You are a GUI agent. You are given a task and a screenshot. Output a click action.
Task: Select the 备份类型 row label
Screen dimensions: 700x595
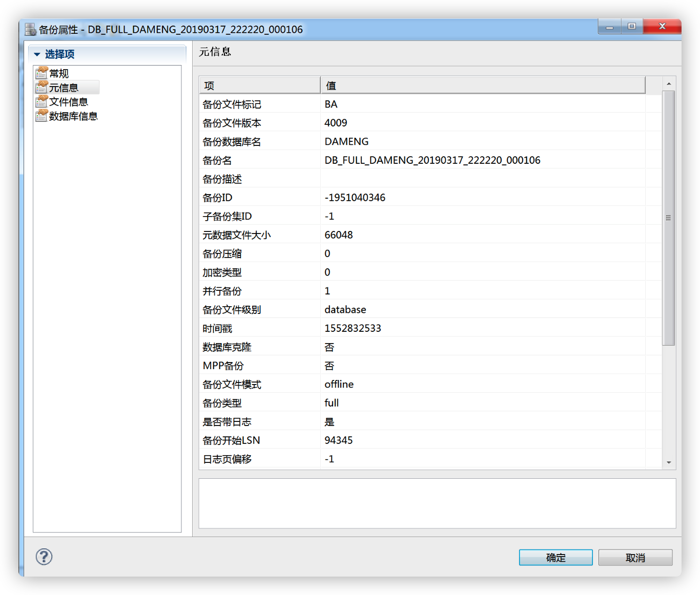[222, 403]
